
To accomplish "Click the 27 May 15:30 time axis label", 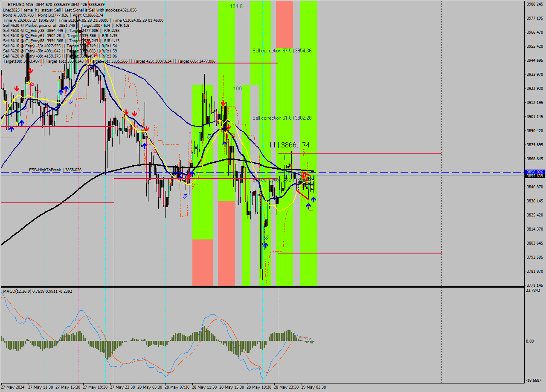I will click(x=68, y=387).
